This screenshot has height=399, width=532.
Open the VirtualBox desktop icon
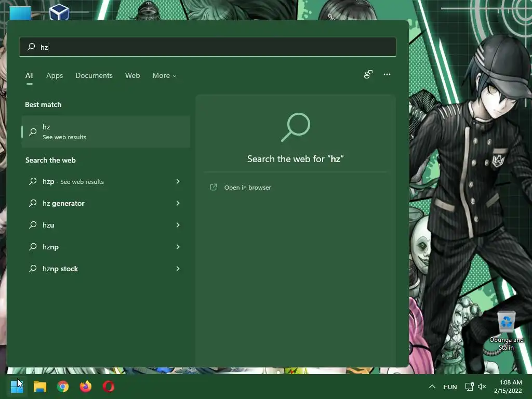pyautogui.click(x=59, y=12)
